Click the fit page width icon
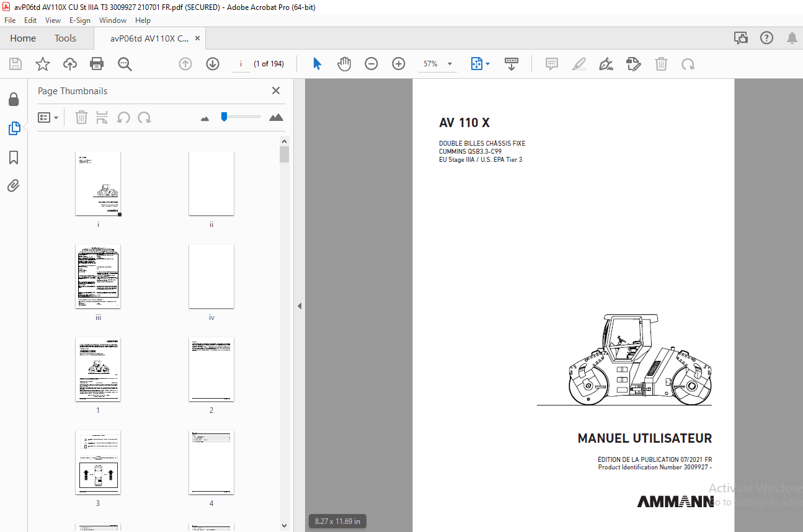803x532 pixels. [x=477, y=64]
